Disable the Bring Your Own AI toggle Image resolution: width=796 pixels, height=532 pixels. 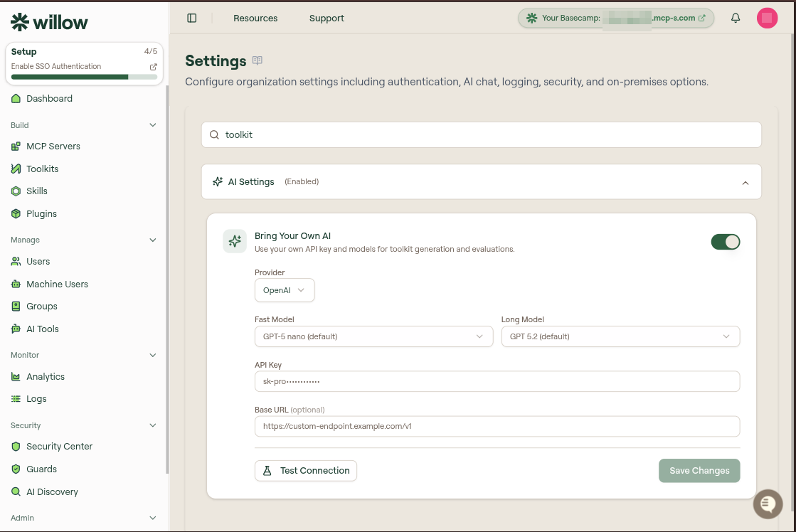(726, 242)
